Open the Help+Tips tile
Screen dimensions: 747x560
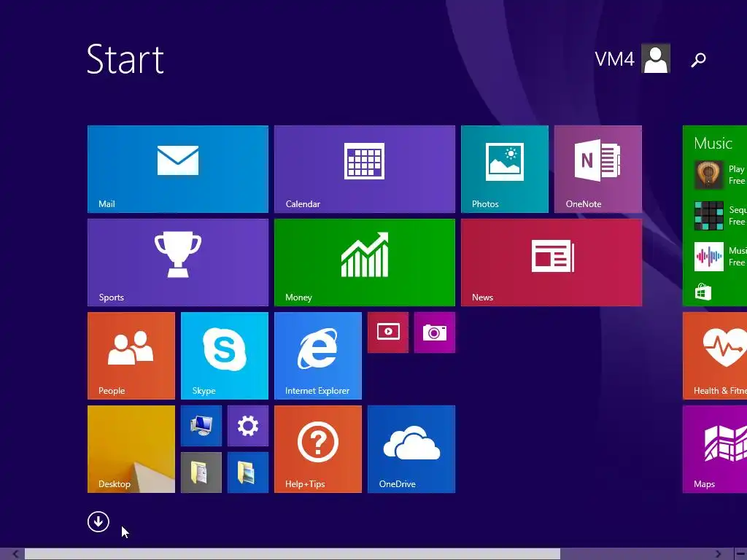pos(318,449)
